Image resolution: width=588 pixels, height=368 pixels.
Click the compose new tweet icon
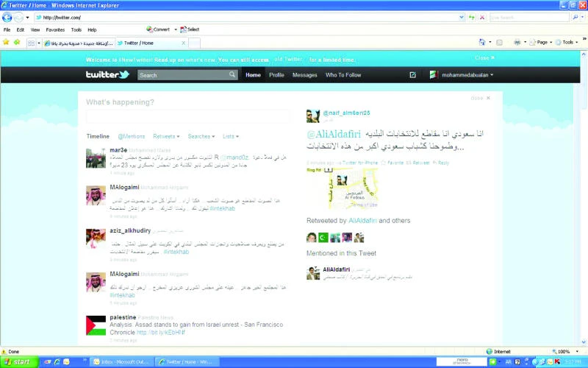click(x=413, y=75)
